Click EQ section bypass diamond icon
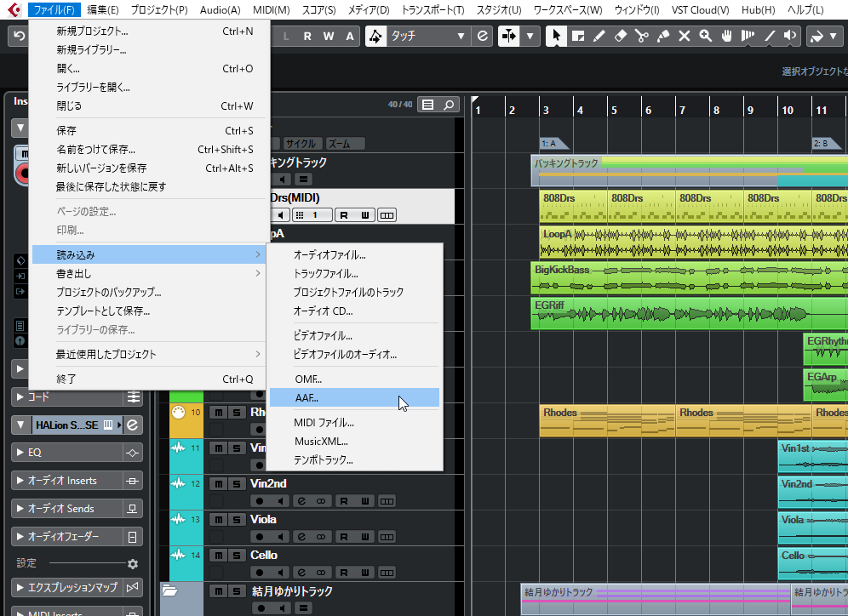Screen dimensions: 848x616 click(x=133, y=453)
